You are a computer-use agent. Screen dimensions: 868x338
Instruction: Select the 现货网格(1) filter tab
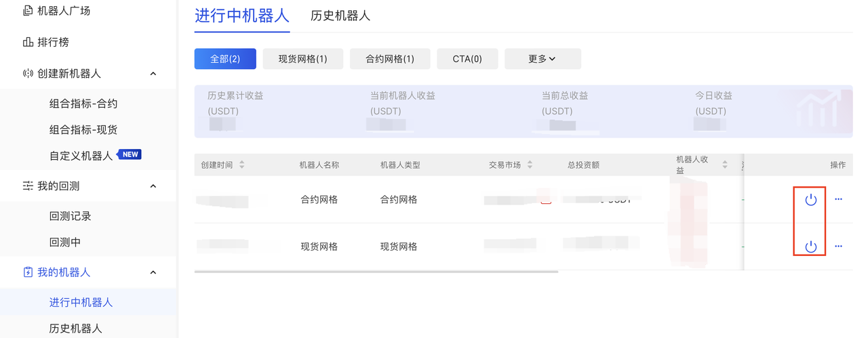pos(302,59)
